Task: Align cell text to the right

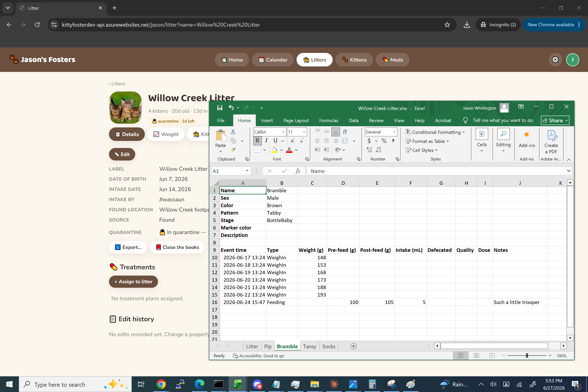Action: [x=336, y=141]
